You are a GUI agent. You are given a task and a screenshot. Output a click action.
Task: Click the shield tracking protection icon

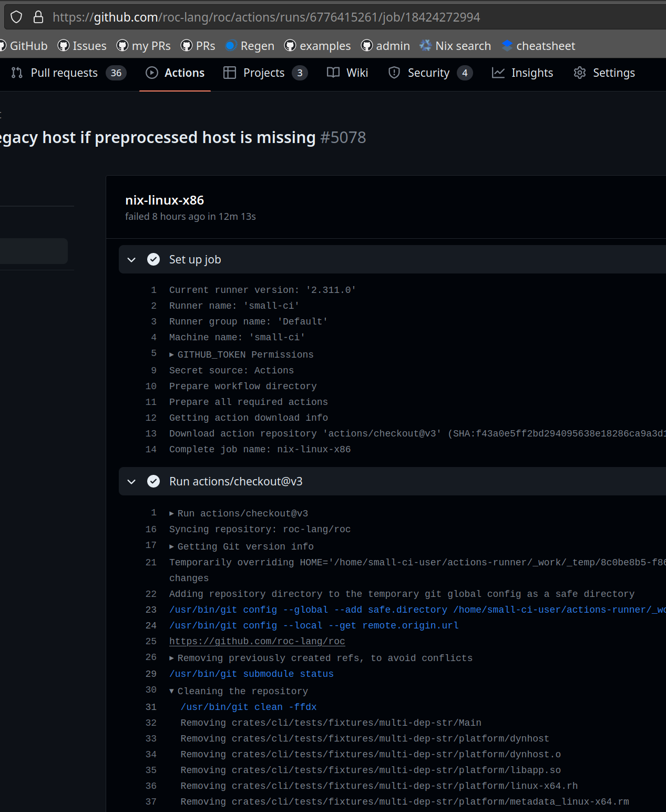pos(17,17)
